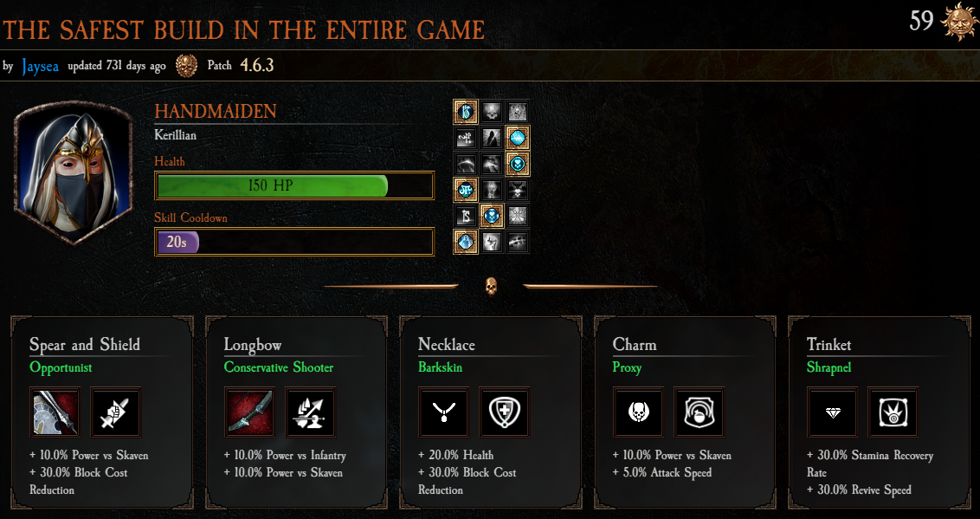Deselect the highlighted talent in the first row
Image resolution: width=980 pixels, height=519 pixels.
coord(466,112)
